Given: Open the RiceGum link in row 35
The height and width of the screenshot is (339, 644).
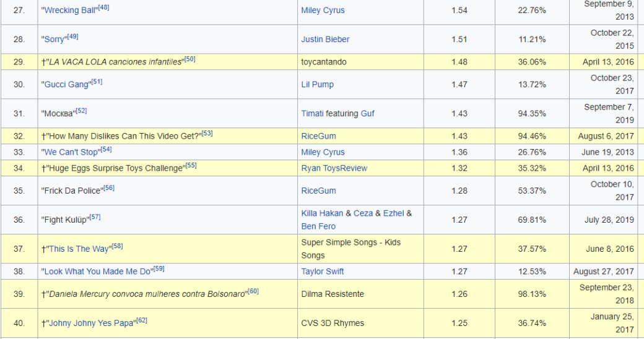Looking at the screenshot, I should [x=318, y=191].
